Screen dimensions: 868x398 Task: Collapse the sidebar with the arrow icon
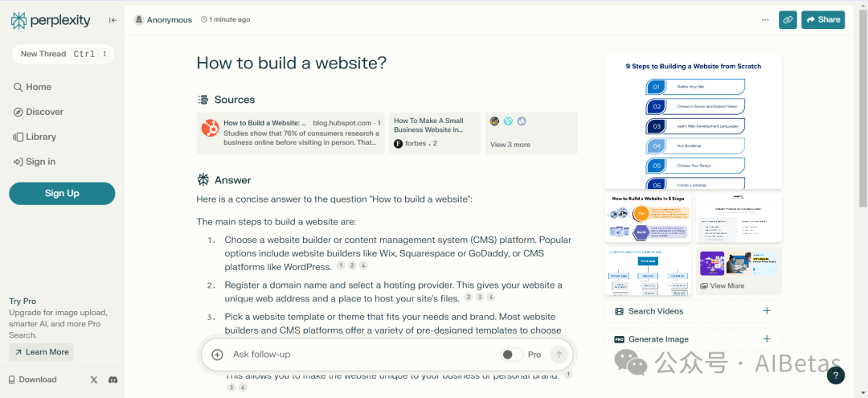coord(113,20)
